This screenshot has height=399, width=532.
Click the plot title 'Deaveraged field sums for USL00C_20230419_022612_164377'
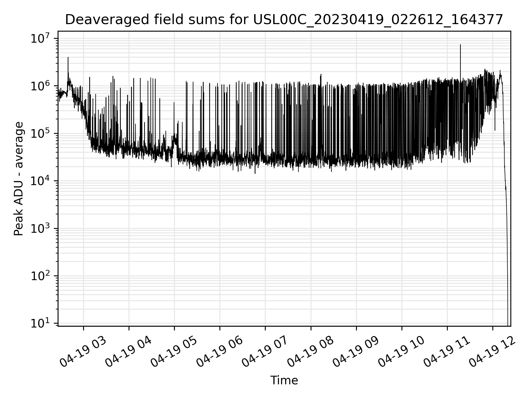tap(284, 20)
